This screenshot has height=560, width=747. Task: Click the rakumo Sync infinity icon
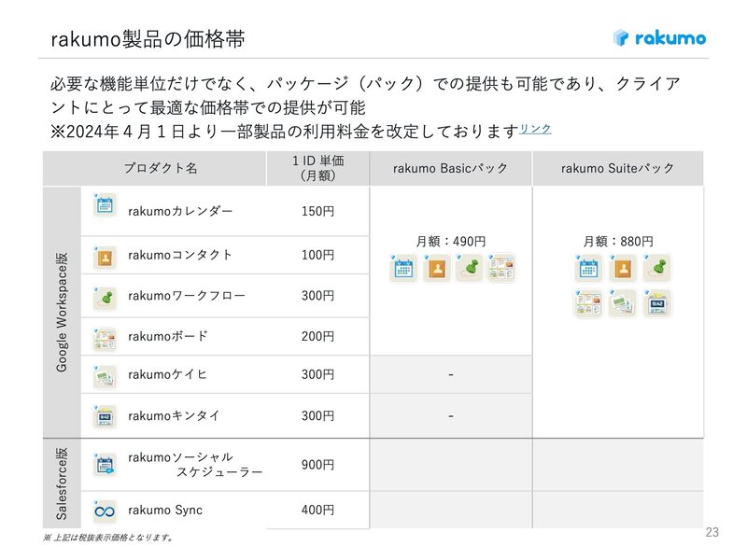tap(105, 511)
